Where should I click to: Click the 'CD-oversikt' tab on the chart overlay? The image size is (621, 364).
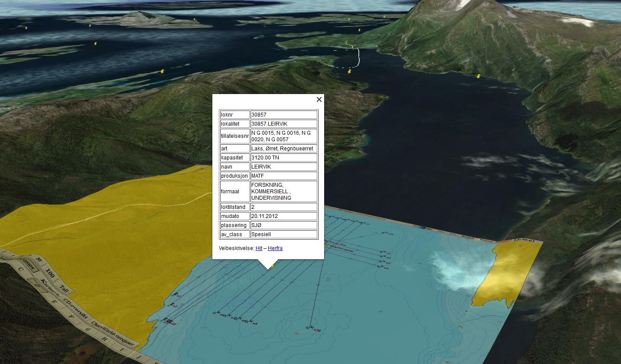76,308
